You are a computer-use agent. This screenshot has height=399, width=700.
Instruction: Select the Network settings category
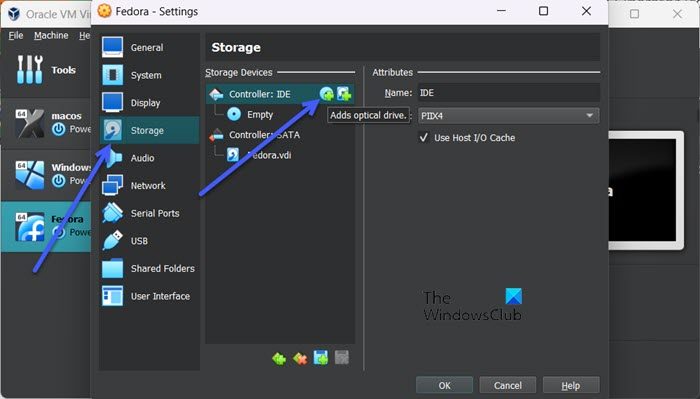(149, 185)
